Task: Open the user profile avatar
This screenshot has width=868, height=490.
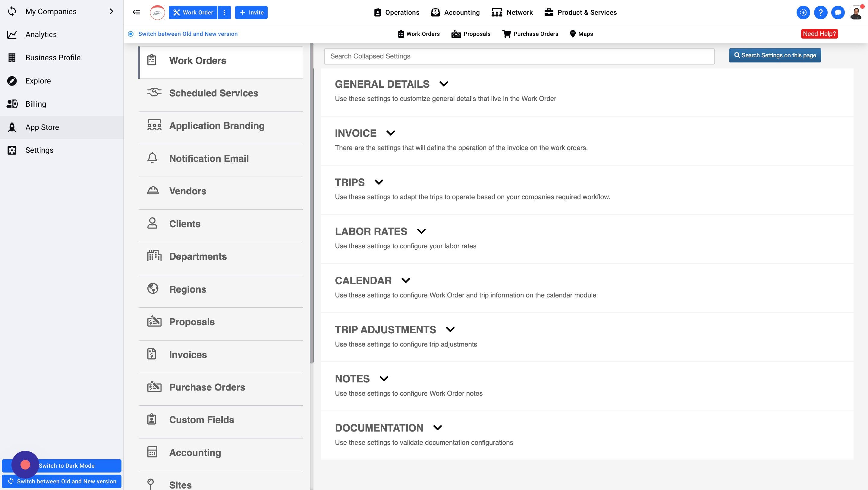Action: click(x=856, y=12)
